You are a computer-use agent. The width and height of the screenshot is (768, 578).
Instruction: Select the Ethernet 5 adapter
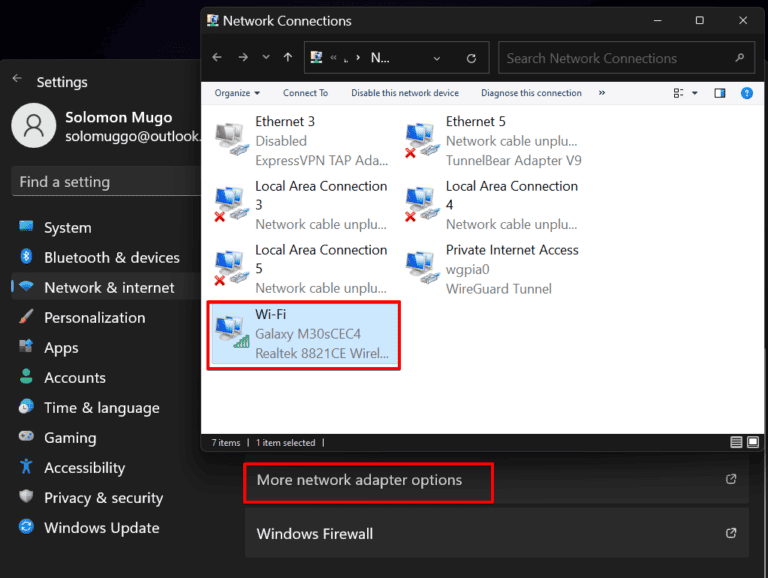coord(494,141)
